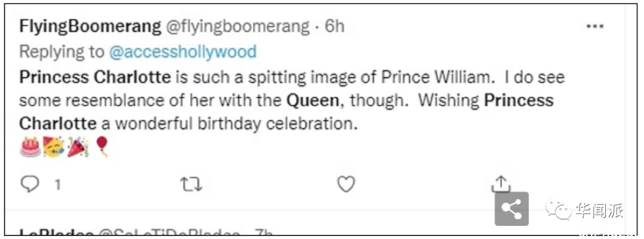This screenshot has width=644, height=239.
Task: Click the gray overlay share button
Action: pos(512,209)
